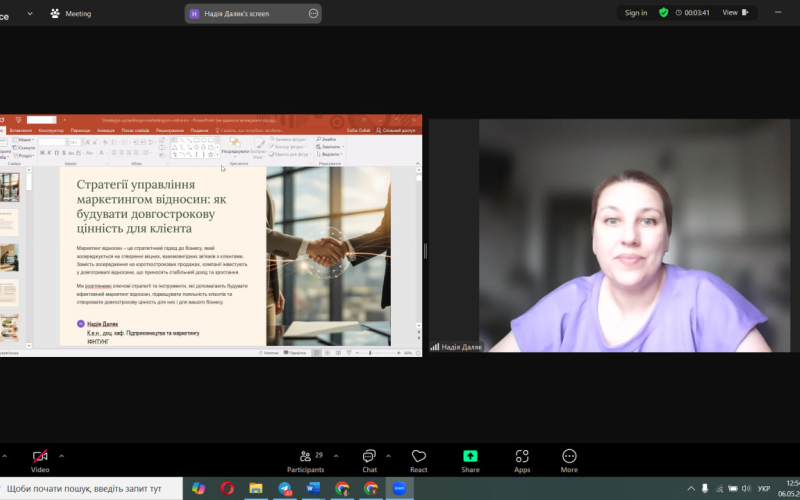800x500 pixels.
Task: Select the fifth slide thumbnail
Action: pyautogui.click(x=9, y=328)
